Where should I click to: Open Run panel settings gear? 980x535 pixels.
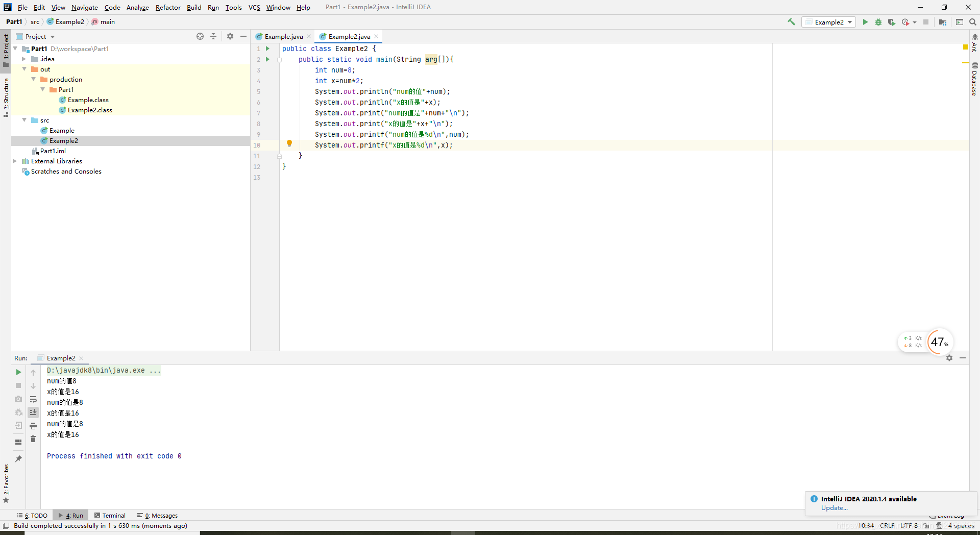[x=949, y=358]
